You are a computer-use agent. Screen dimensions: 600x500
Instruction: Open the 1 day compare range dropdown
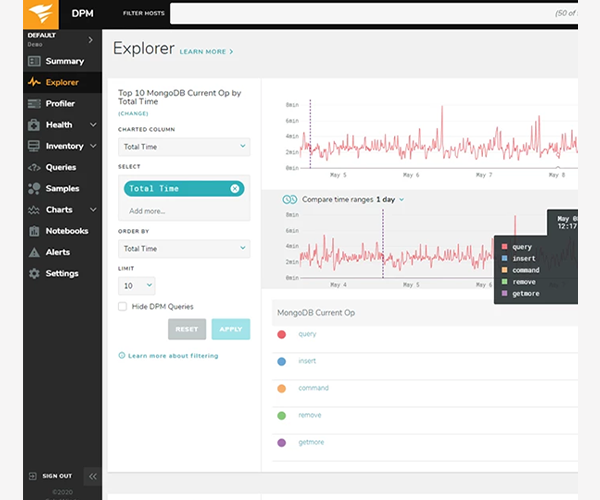[390, 199]
